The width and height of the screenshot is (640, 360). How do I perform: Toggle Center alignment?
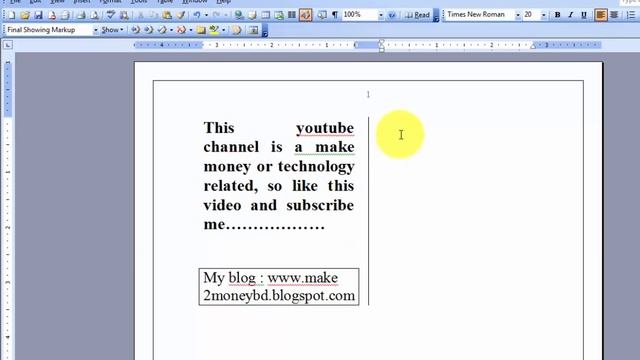[614, 15]
